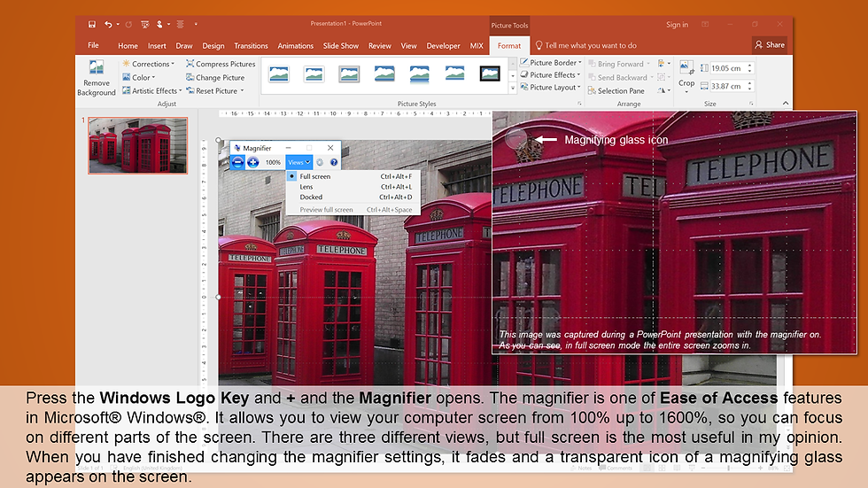The height and width of the screenshot is (488, 868).
Task: Open the Picture Border dropdown
Action: 551,63
